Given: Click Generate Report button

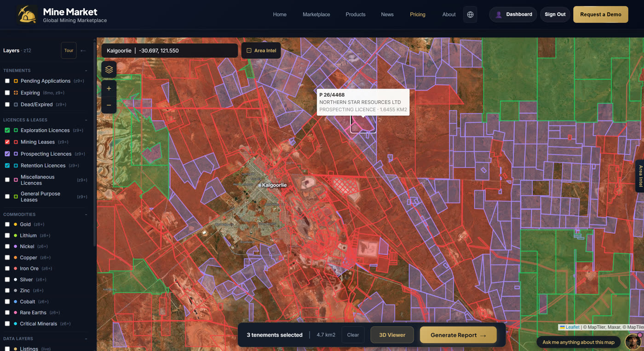Looking at the screenshot, I should tap(458, 335).
